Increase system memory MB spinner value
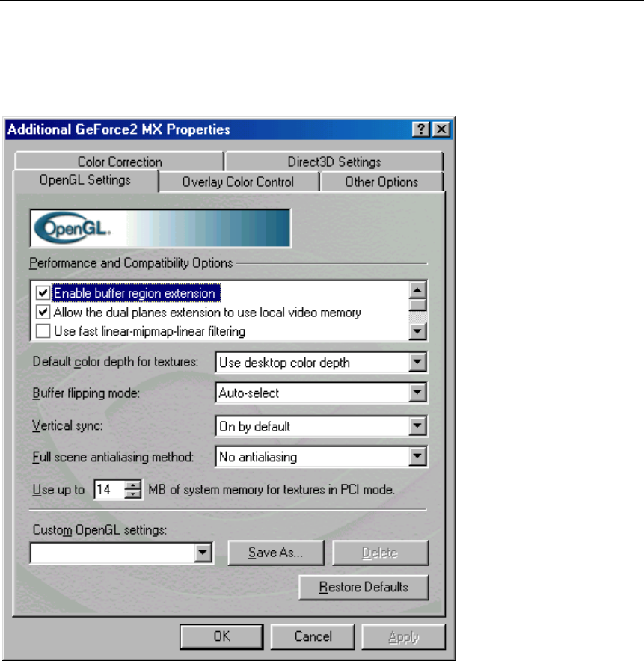The image size is (644, 661). (133, 485)
